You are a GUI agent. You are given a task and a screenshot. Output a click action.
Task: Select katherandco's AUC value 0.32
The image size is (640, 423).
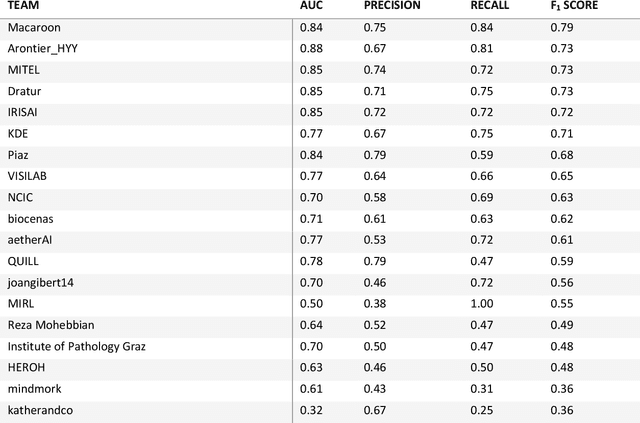[x=310, y=409]
